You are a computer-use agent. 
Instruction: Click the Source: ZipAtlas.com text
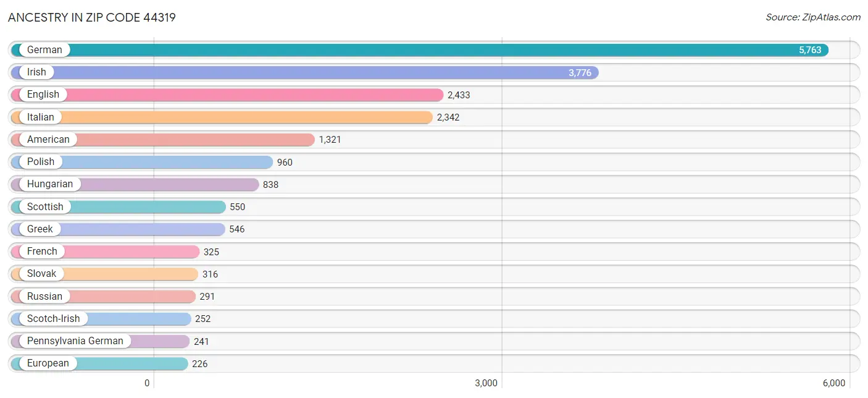tap(813, 17)
